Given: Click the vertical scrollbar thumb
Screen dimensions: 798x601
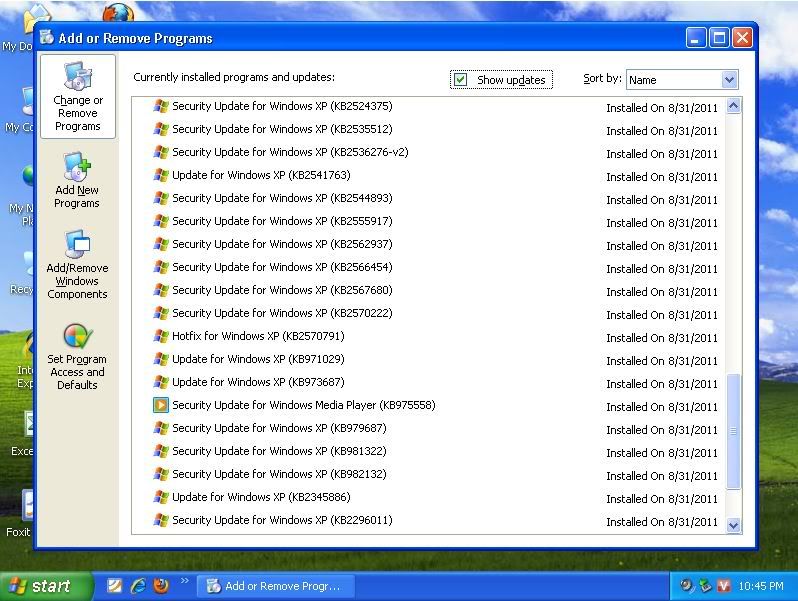Looking at the screenshot, I should point(733,432).
